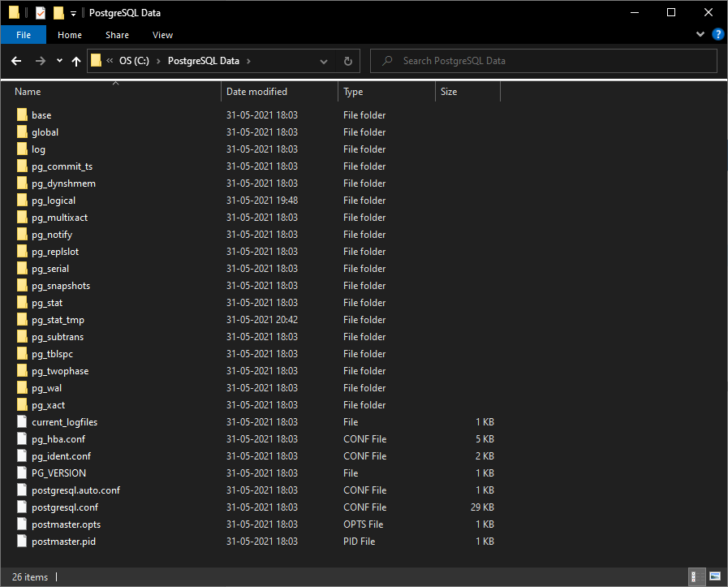The width and height of the screenshot is (728, 587).
Task: Open Help via the question mark icon
Action: click(x=717, y=35)
